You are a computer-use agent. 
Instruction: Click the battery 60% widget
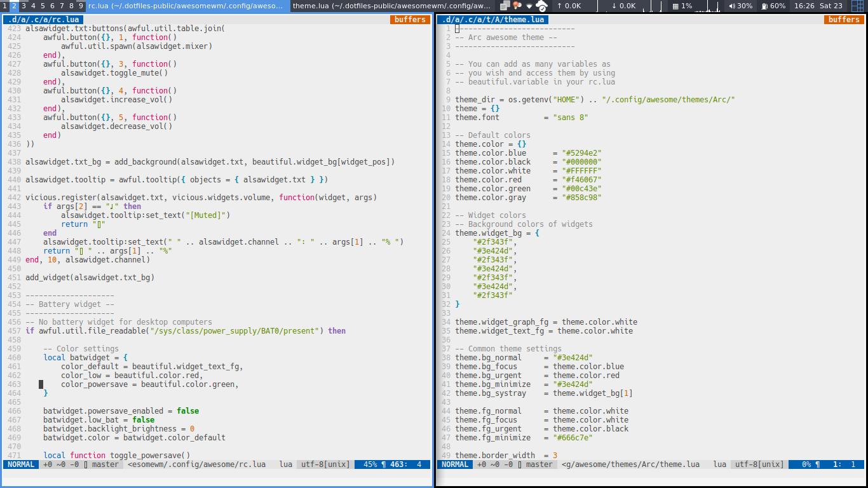click(x=773, y=6)
